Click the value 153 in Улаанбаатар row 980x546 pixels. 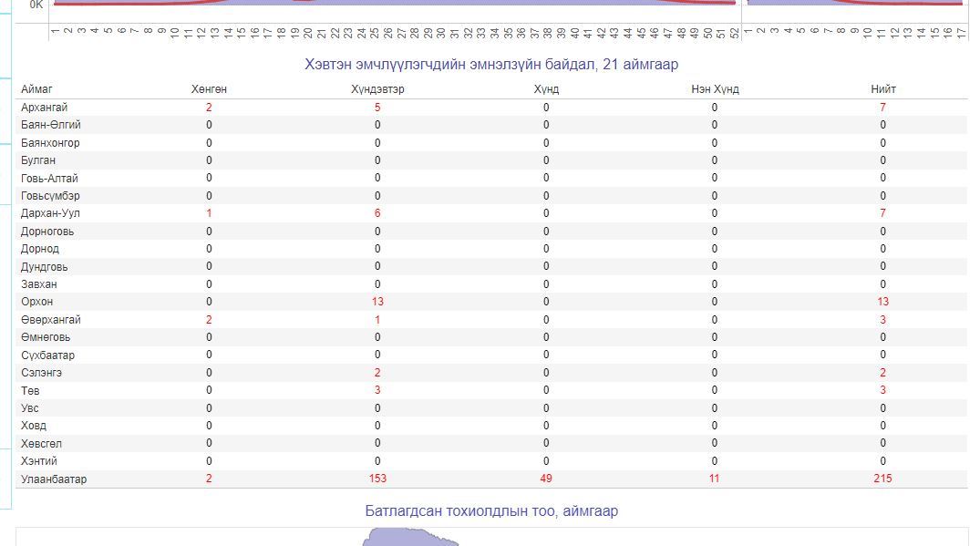point(377,479)
